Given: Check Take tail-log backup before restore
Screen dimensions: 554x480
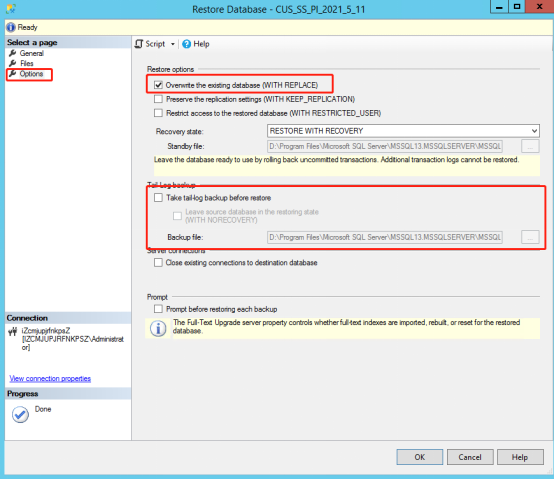Looking at the screenshot, I should click(x=158, y=198).
